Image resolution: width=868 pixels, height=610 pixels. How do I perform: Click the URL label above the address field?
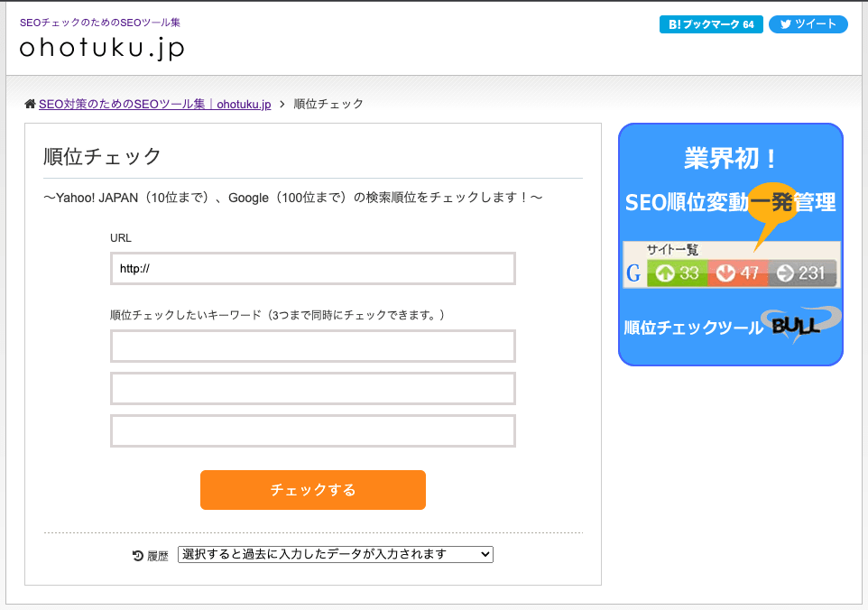(121, 238)
